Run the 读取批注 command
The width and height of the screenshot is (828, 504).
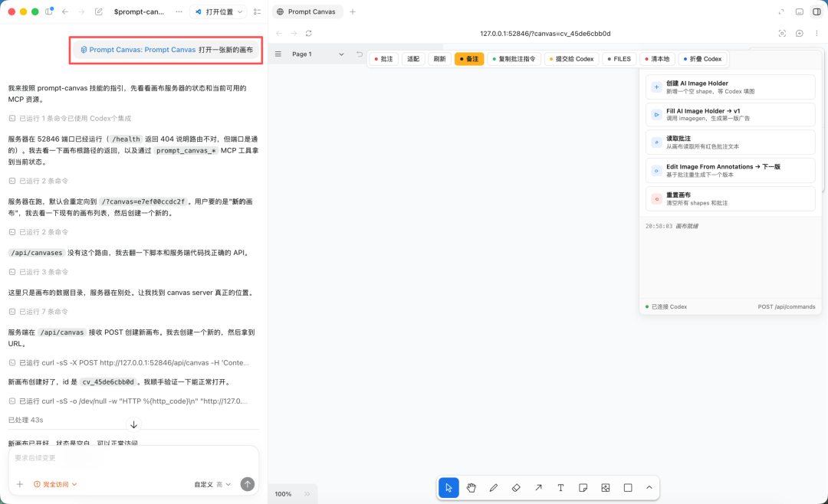pyautogui.click(x=731, y=142)
